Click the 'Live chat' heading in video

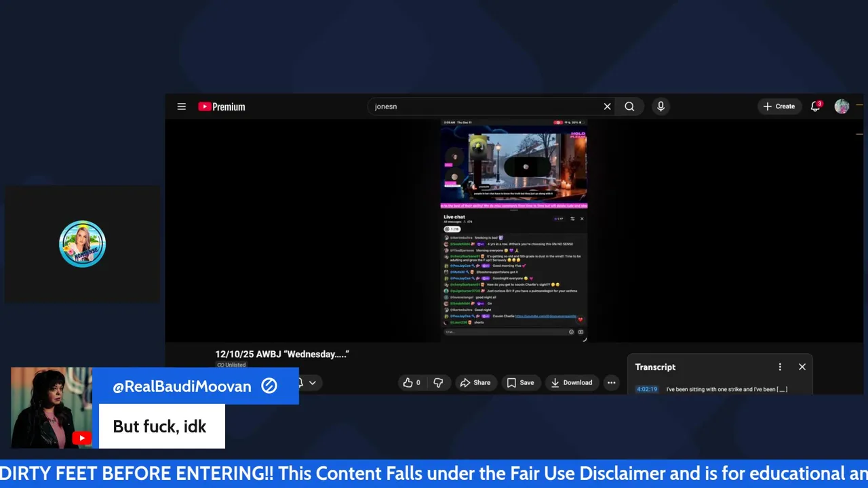point(454,217)
